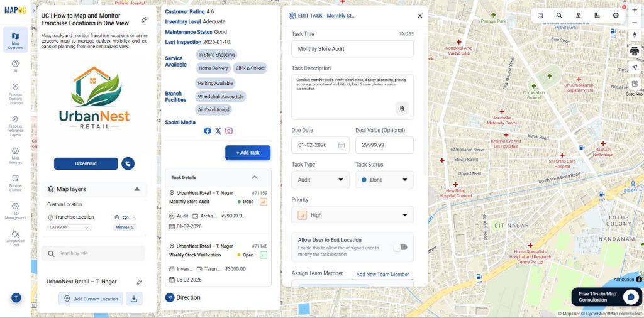Open the Annotation Tool in sidebar
The height and width of the screenshot is (318, 644).
pos(15,238)
